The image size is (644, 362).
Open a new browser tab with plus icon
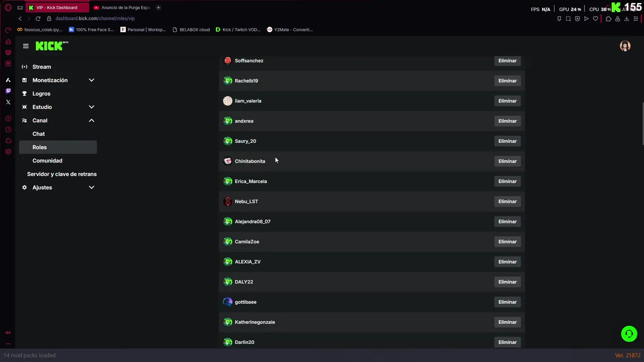coord(158,8)
